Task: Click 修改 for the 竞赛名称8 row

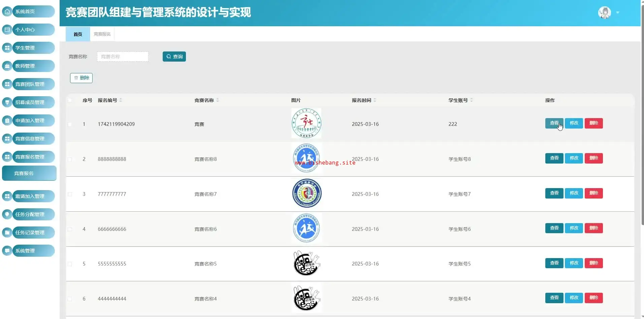Action: (x=574, y=158)
